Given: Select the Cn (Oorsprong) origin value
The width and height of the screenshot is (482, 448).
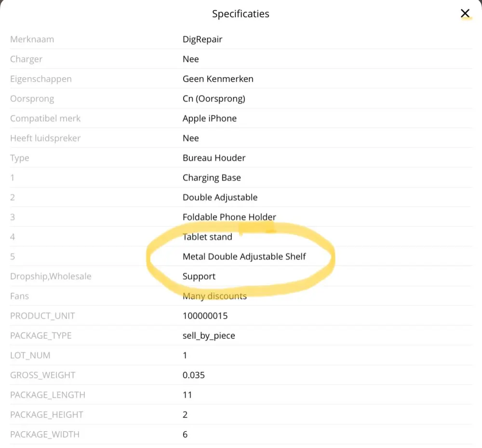Looking at the screenshot, I should pyautogui.click(x=214, y=99).
